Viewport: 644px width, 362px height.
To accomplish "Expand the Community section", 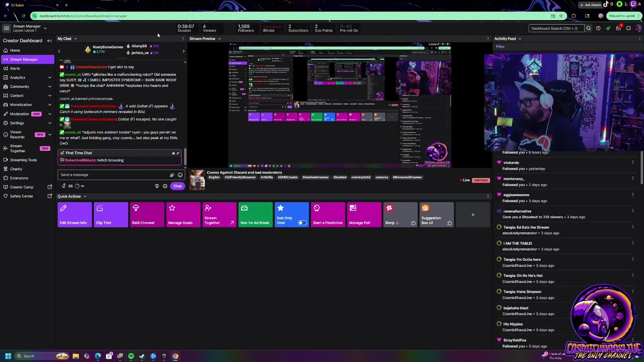I will 49,86.
